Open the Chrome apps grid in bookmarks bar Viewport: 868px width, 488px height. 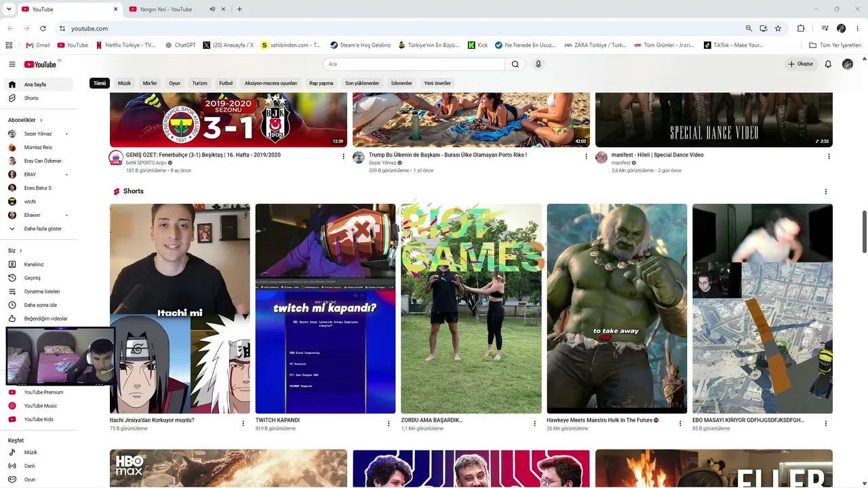9,45
